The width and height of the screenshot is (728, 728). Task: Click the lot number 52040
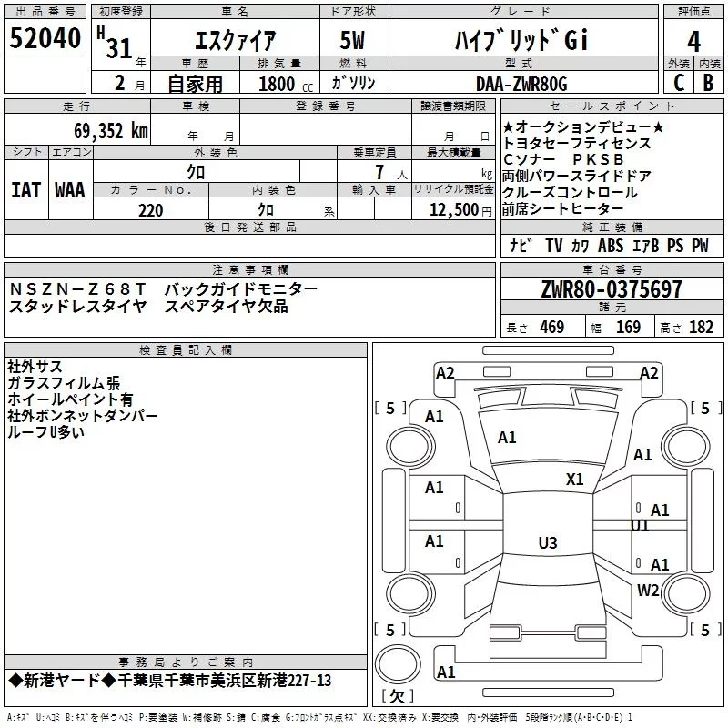coord(45,38)
